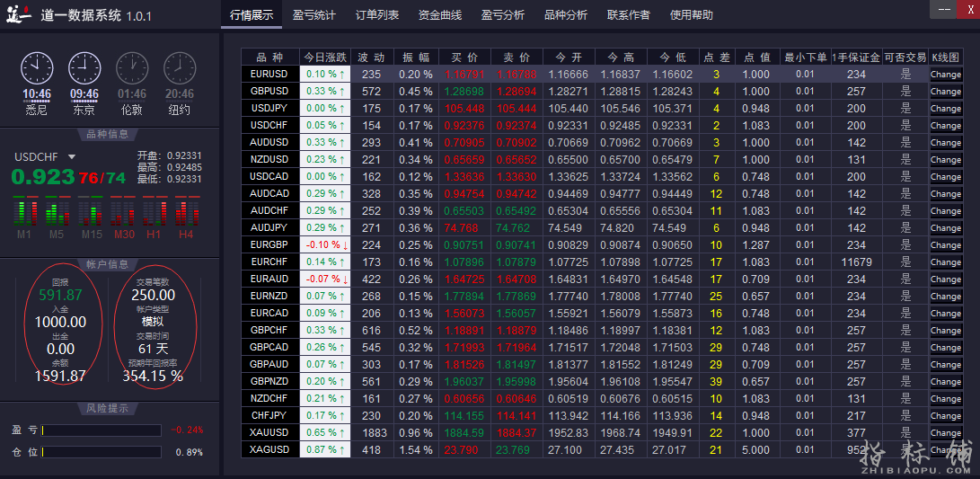980x479 pixels.
Task: Select the USDCAD symbol cell
Action: (x=270, y=176)
